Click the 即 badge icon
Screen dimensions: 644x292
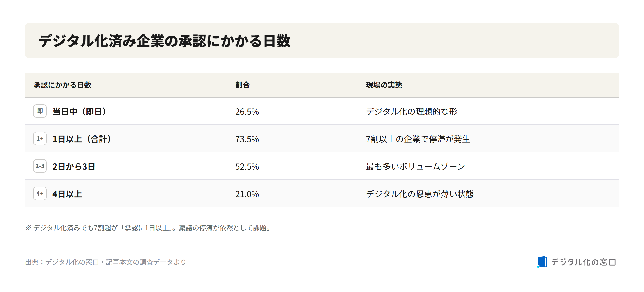tap(40, 111)
